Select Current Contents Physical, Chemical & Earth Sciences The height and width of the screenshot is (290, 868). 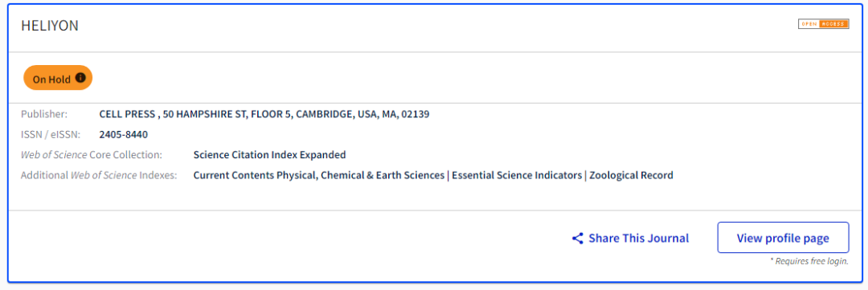(x=319, y=175)
